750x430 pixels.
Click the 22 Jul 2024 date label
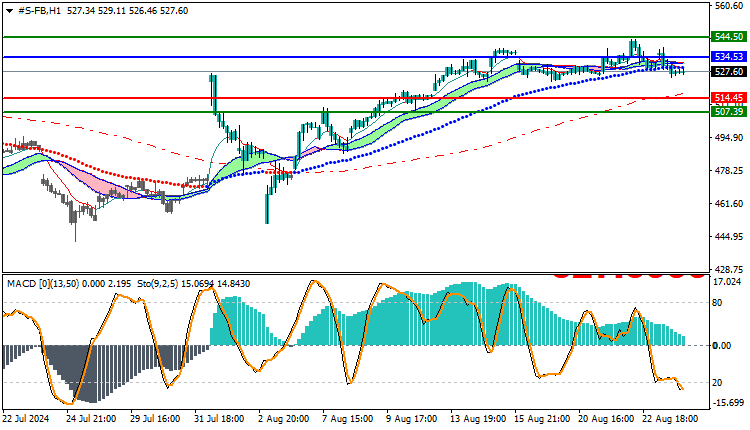tap(26, 419)
